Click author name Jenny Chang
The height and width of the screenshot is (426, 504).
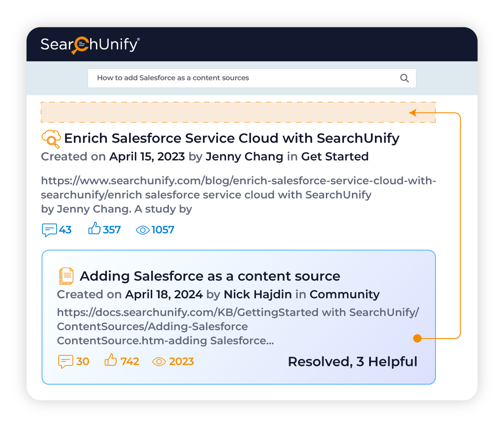[244, 157]
